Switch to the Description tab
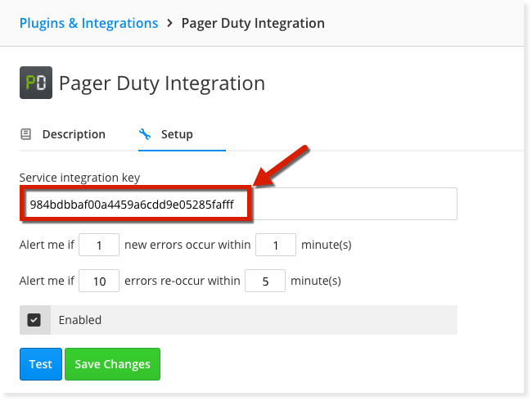The height and width of the screenshot is (401, 532). (x=63, y=134)
